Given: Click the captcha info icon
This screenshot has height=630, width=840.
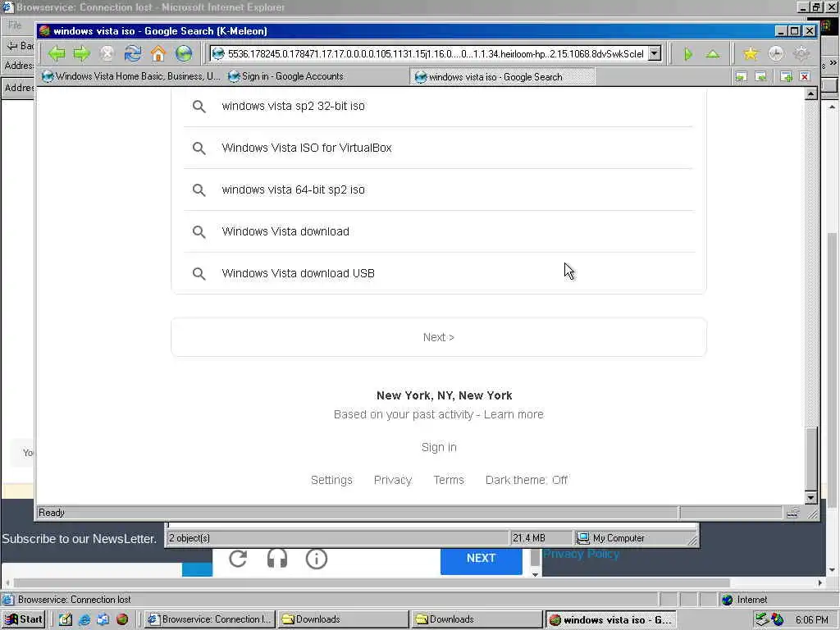Looking at the screenshot, I should (x=317, y=559).
